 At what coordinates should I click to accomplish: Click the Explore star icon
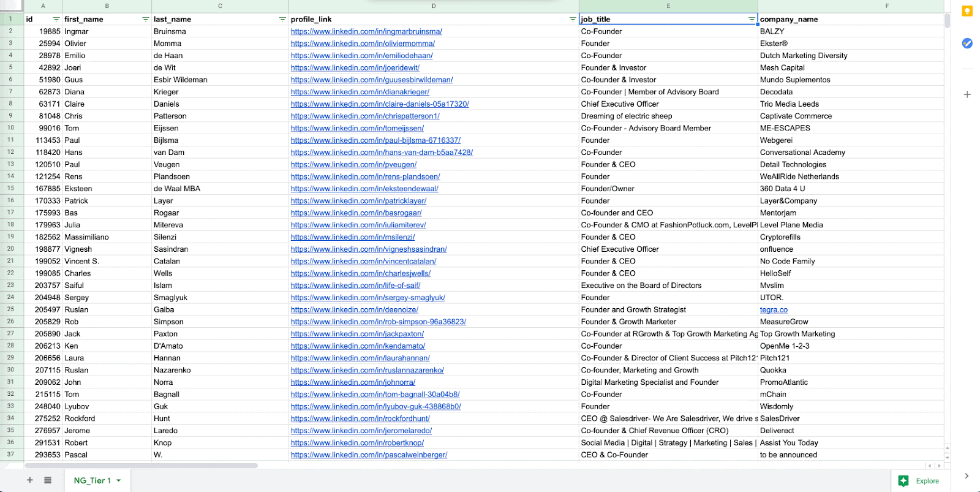point(903,481)
